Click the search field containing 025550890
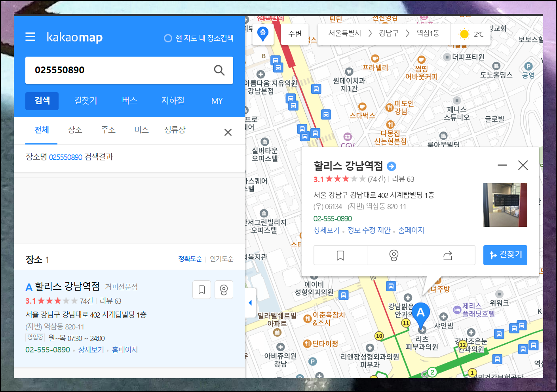This screenshot has width=557, height=392. click(129, 70)
